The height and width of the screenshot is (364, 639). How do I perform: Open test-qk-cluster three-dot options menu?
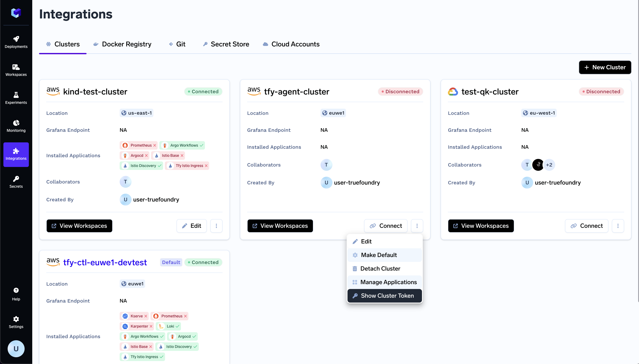pyautogui.click(x=618, y=226)
